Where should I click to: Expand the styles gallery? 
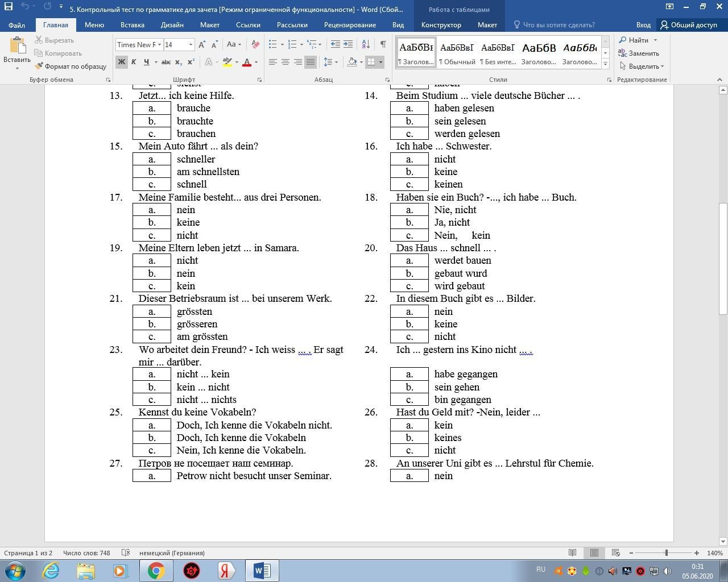coord(605,64)
